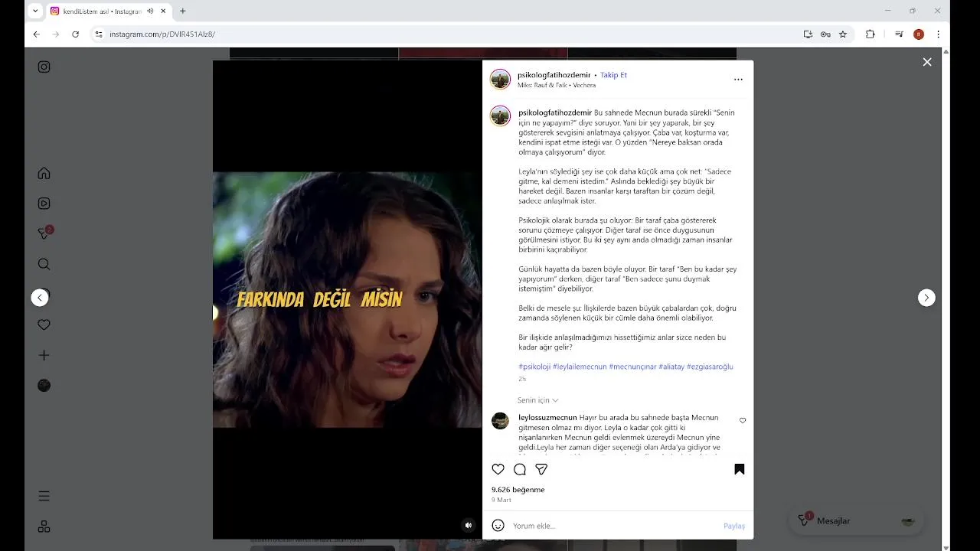
Task: Open media control icon in Chrome toolbar
Action: click(899, 34)
